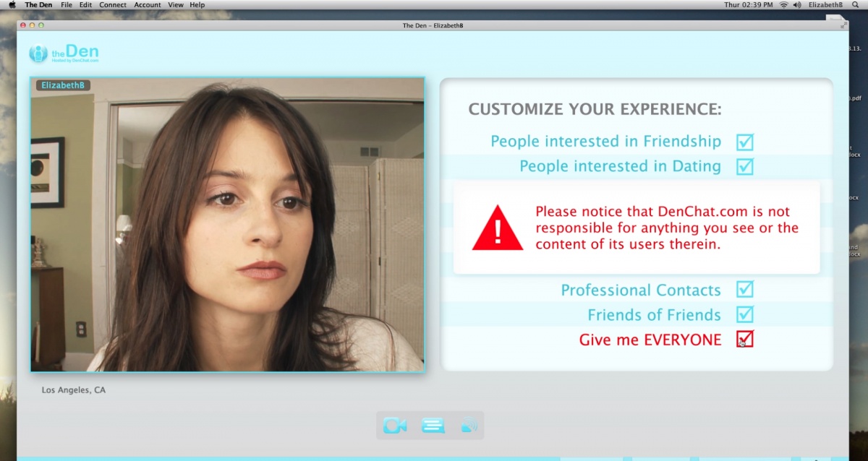Click the volume speaker icon
This screenshot has width=868, height=461.
[x=796, y=5]
